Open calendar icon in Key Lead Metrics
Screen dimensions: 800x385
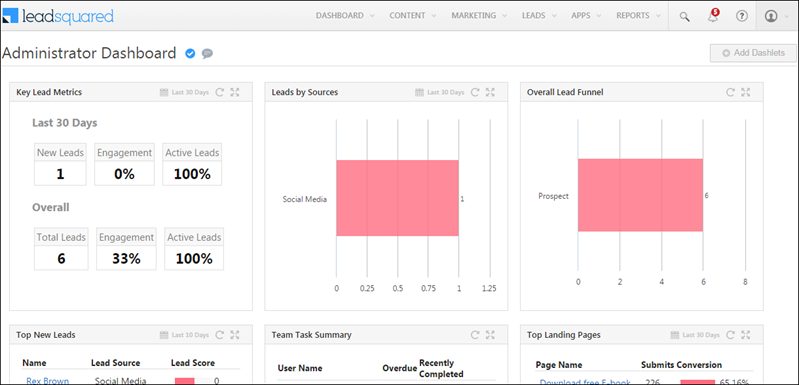tap(164, 92)
